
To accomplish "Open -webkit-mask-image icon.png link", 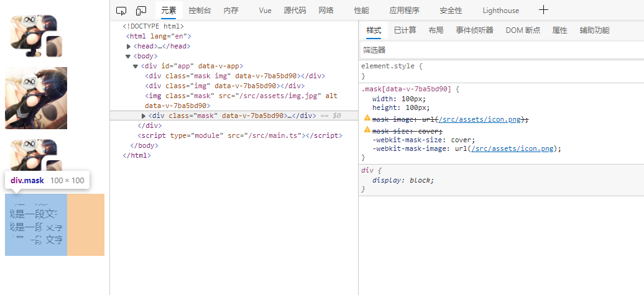I will coord(512,148).
